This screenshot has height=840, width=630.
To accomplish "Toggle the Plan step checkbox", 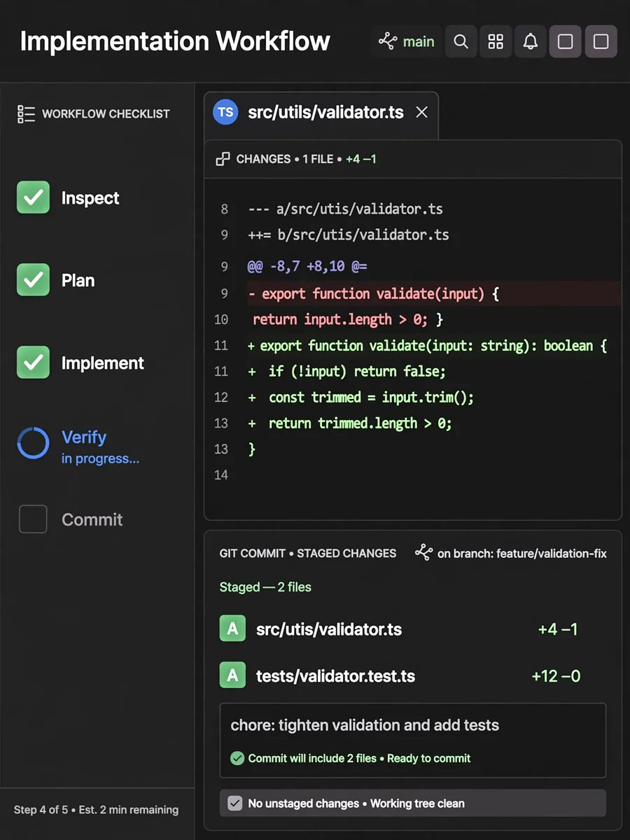I will coord(33,280).
